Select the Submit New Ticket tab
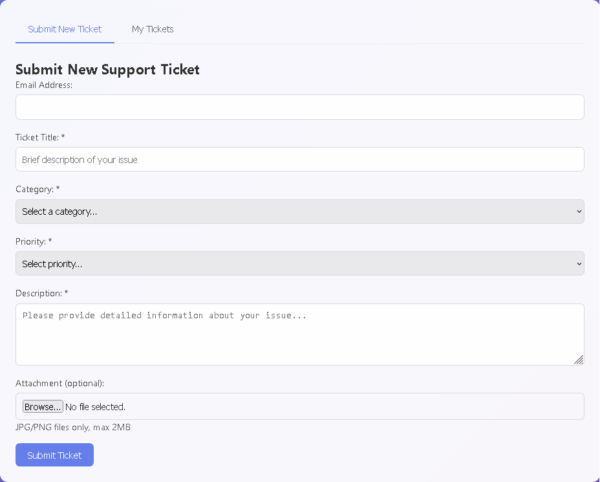The image size is (600, 482). pos(65,29)
